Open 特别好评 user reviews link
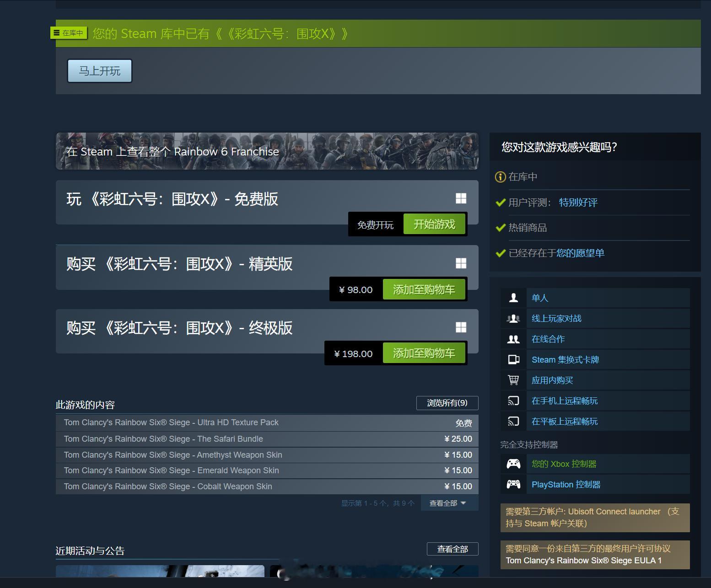 click(x=578, y=203)
